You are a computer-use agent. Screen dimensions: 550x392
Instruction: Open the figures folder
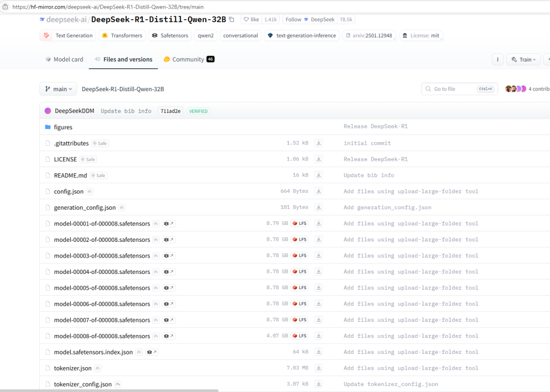pyautogui.click(x=63, y=127)
